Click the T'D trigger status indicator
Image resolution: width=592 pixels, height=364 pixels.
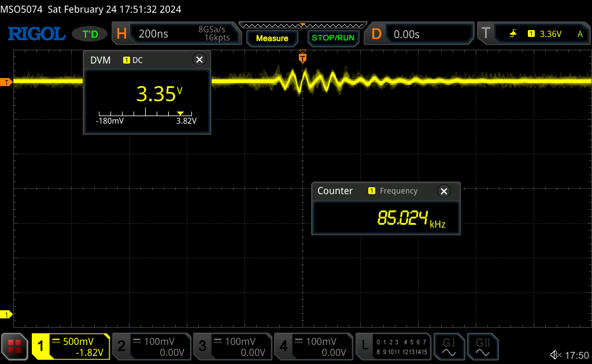point(90,34)
